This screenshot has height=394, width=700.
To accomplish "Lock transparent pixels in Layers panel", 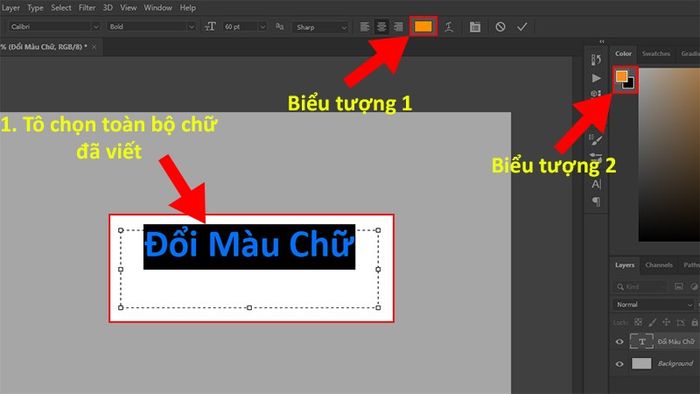I will click(x=638, y=322).
